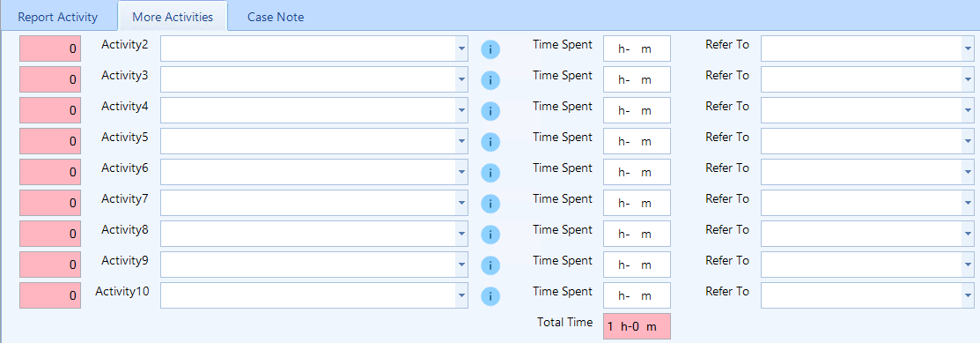Image resolution: width=980 pixels, height=343 pixels.
Task: Click the info icon beside Activity7
Action: pos(490,204)
